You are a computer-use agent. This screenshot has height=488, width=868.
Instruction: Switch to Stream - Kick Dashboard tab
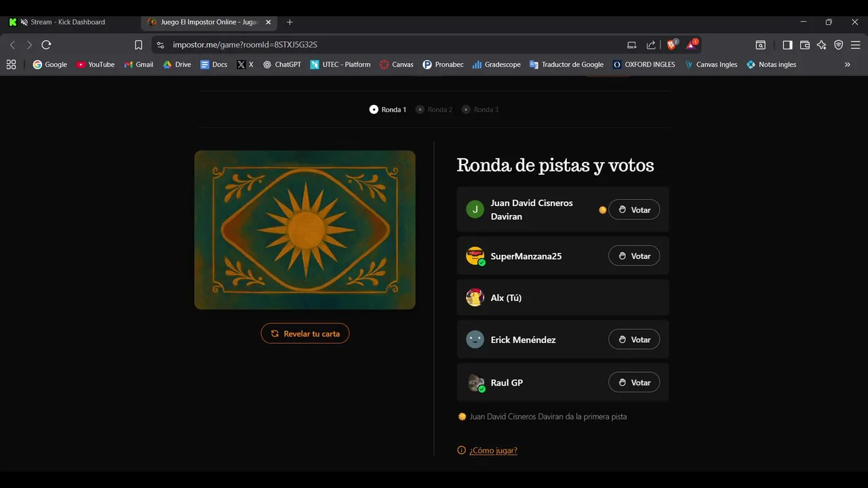tap(68, 22)
